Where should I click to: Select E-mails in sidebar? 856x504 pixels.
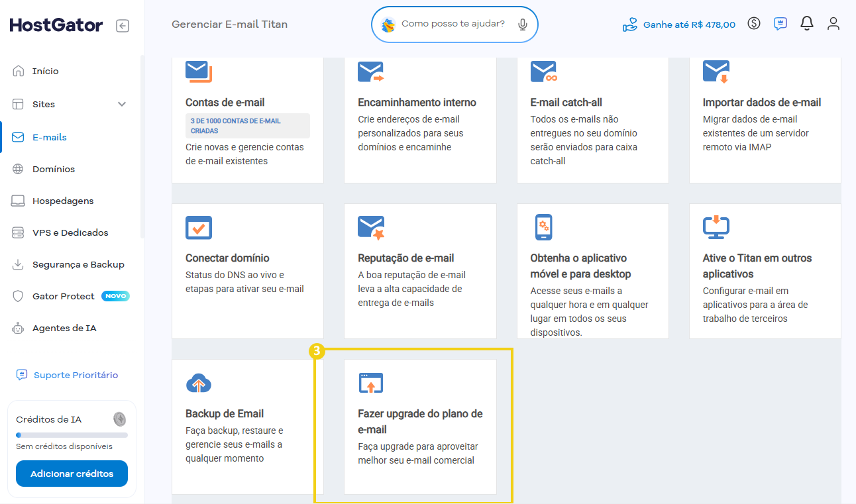tap(50, 137)
